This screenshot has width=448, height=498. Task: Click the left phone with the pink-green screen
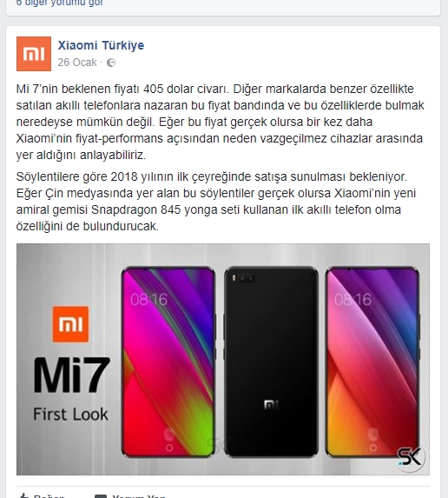point(168,362)
